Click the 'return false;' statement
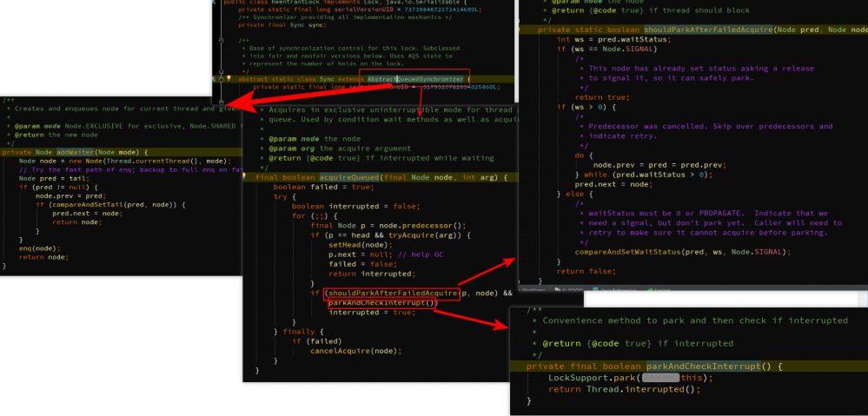Screen dimensions: 868x416 click(586, 271)
